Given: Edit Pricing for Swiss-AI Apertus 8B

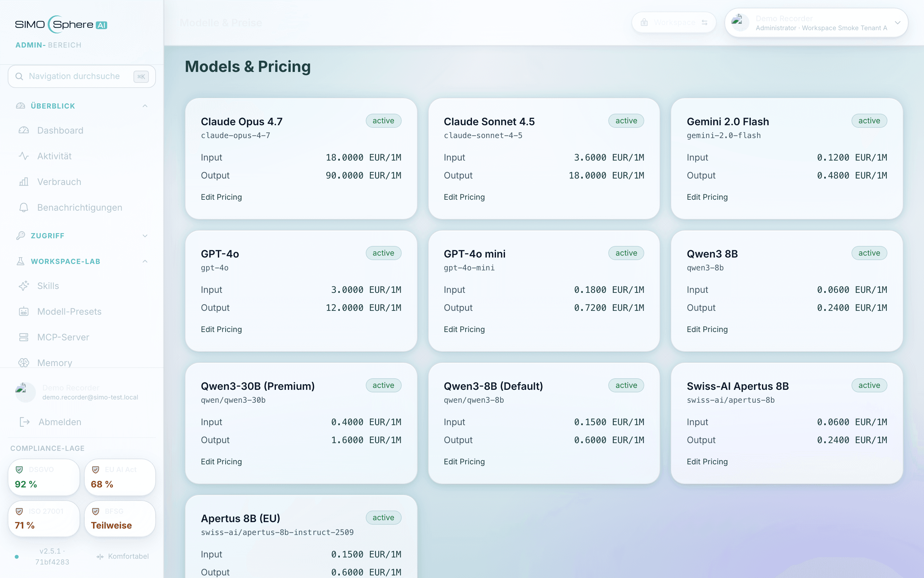Looking at the screenshot, I should tap(707, 461).
